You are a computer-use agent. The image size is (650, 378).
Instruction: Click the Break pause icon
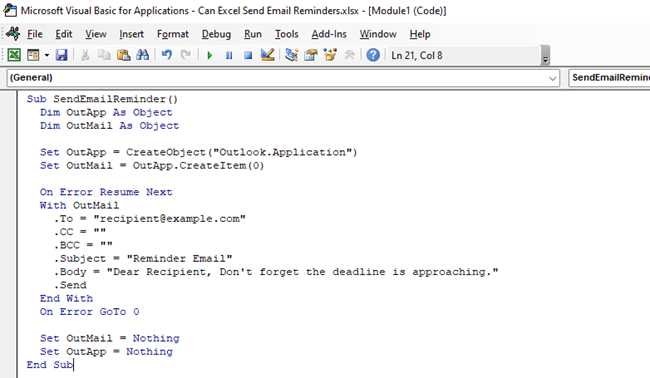point(229,55)
